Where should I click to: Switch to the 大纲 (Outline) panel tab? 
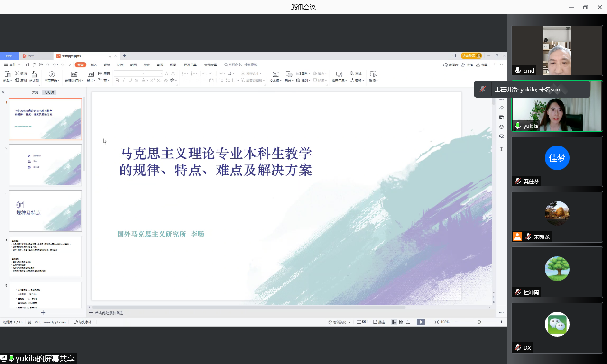pyautogui.click(x=35, y=92)
